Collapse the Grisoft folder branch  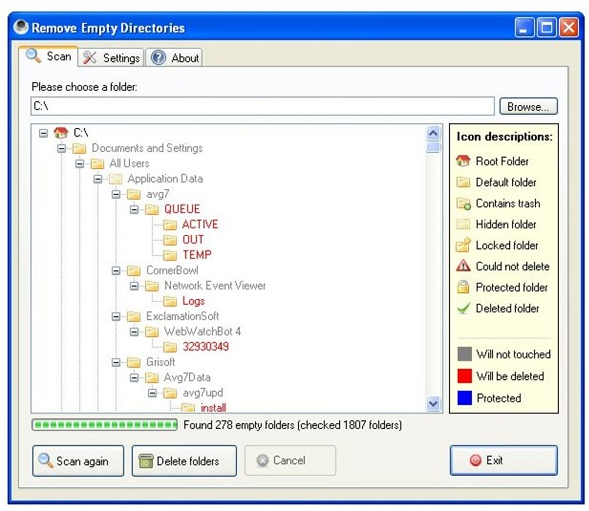tap(116, 362)
